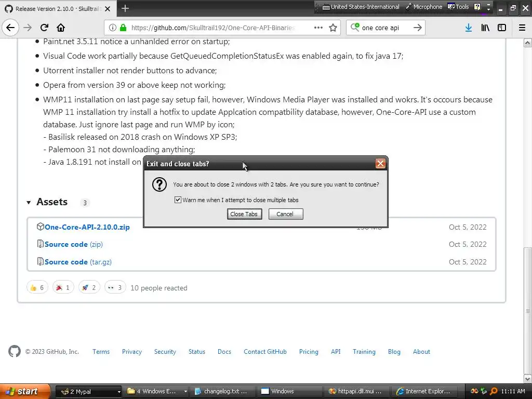Open the Training footer link
This screenshot has height=399, width=532.
[x=364, y=352]
